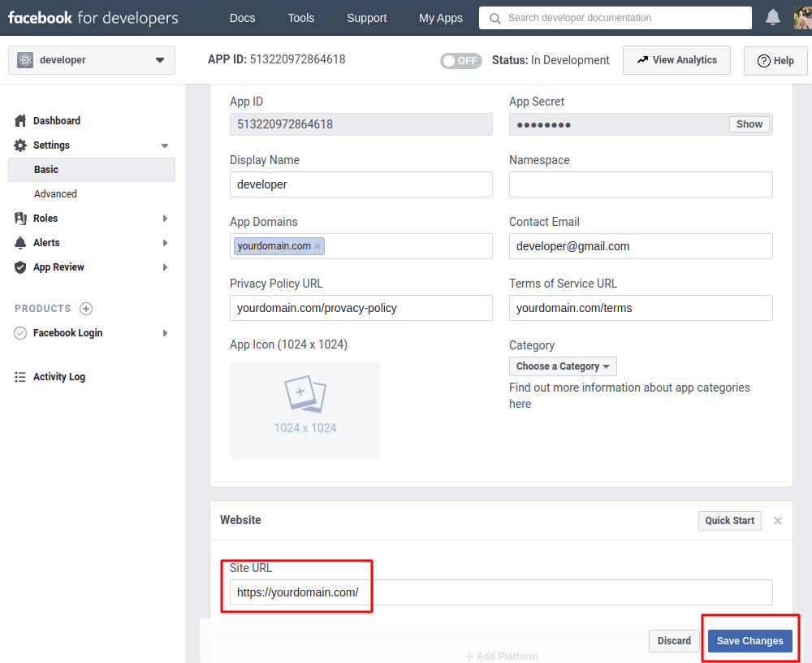Collapse the Settings section arrow
This screenshot has height=663, width=812.
point(165,145)
